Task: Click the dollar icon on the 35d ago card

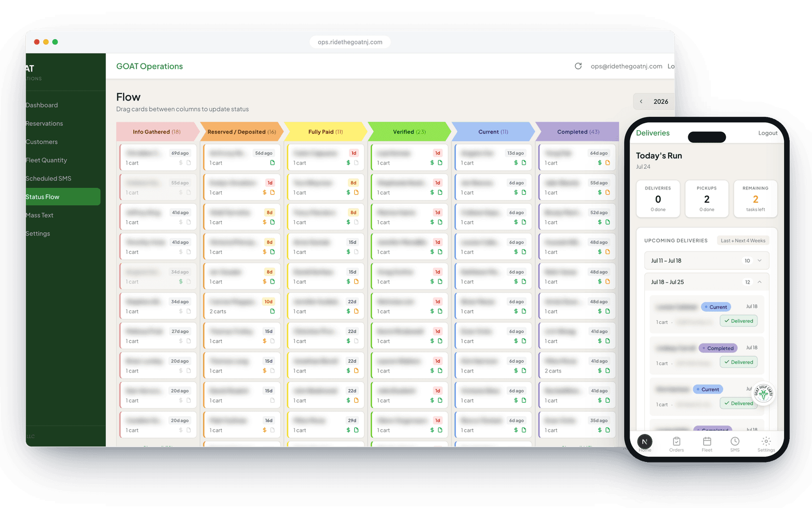Action: click(x=600, y=430)
